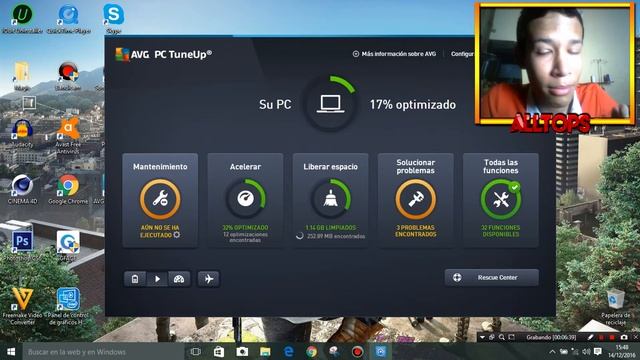Click the recorder magnifier zoom icon
Viewport: 640px width, 360px height.
coord(502,338)
